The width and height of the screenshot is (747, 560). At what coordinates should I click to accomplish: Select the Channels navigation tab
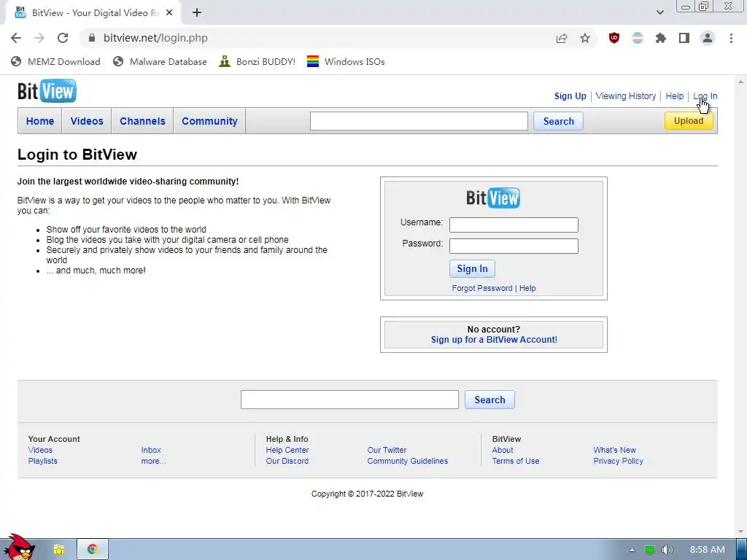point(142,121)
